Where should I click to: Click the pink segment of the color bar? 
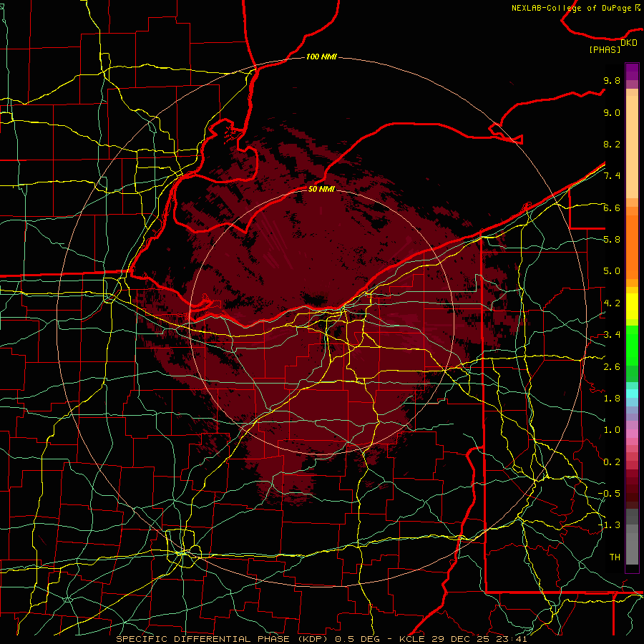pyautogui.click(x=632, y=434)
